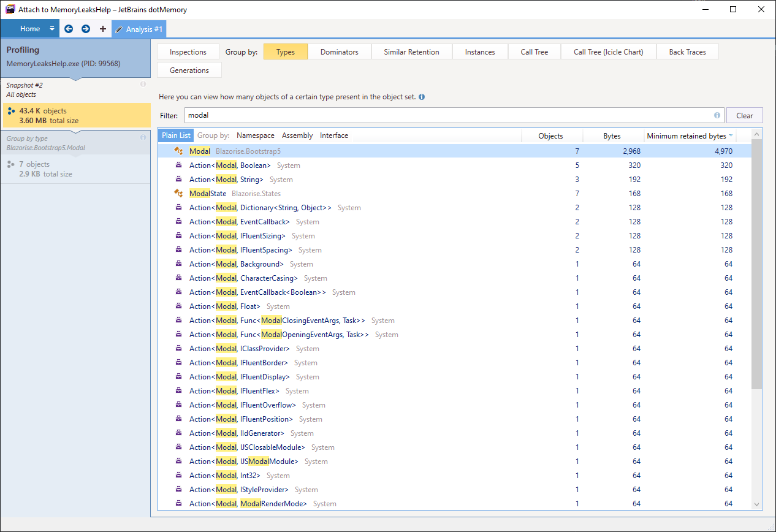
Task: Switch to the Call Tree tab
Action: (x=534, y=51)
